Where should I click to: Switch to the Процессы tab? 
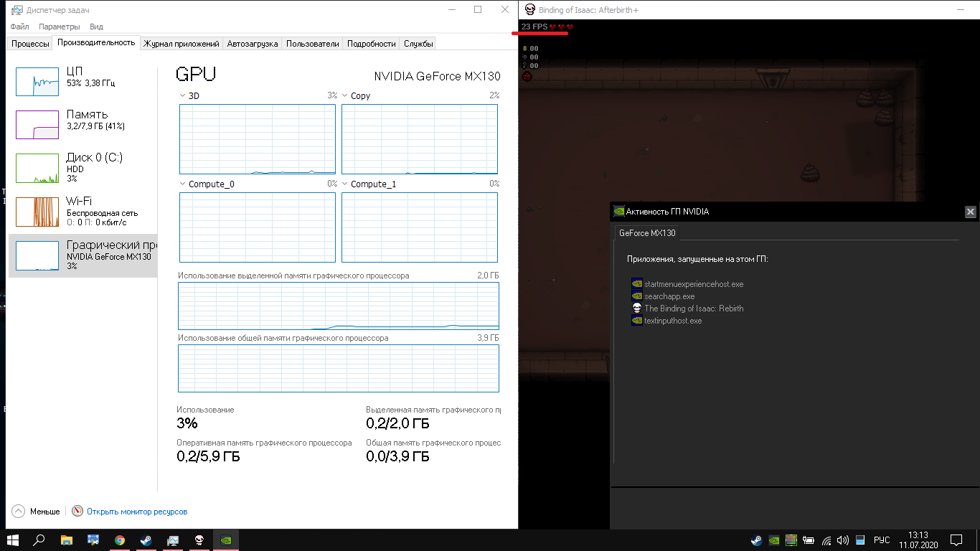coord(31,44)
